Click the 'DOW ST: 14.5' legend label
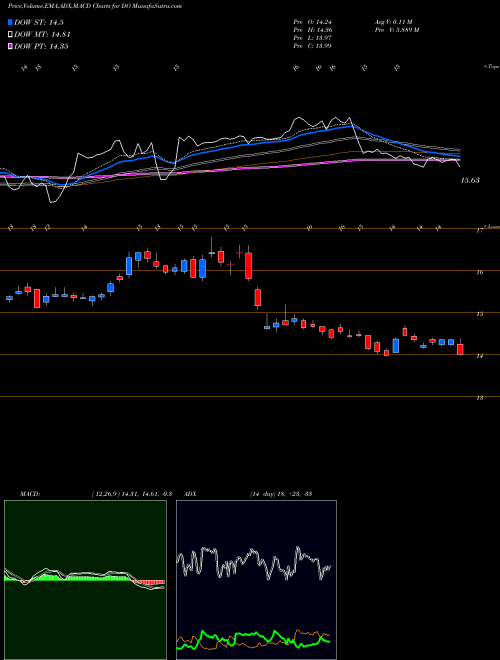Image resolution: width=500 pixels, height=660 pixels. [39, 22]
